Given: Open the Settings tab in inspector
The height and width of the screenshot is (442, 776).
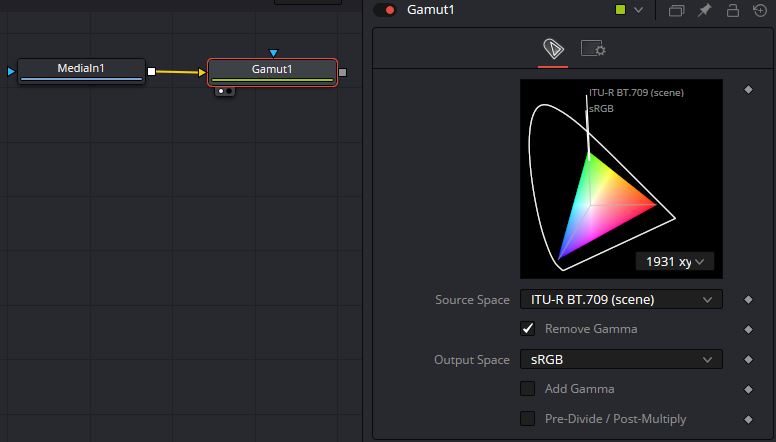Looking at the screenshot, I should click(x=593, y=49).
